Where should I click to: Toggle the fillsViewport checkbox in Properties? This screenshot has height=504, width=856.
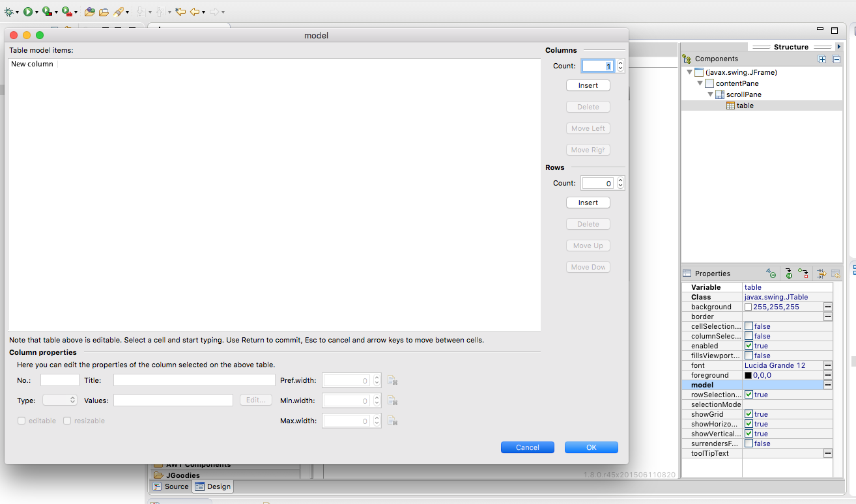(749, 356)
